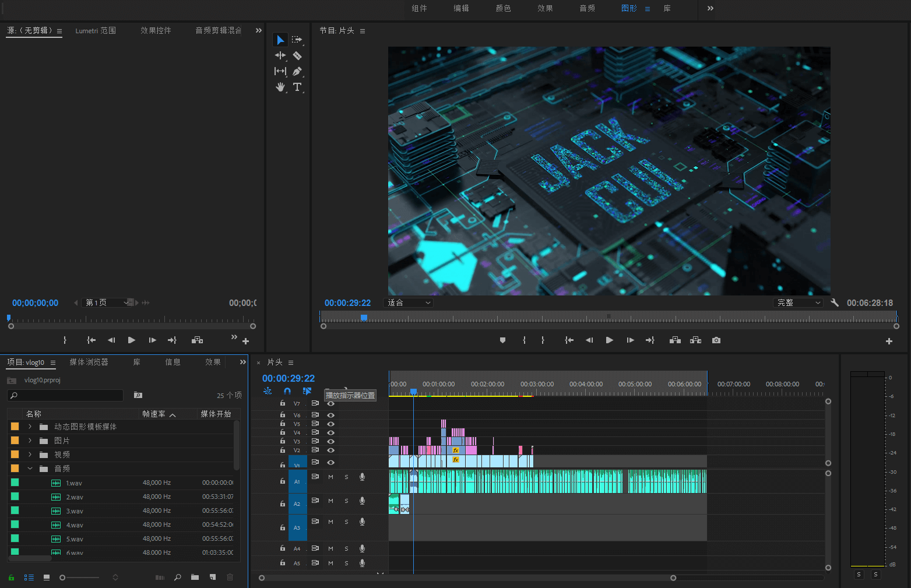The height and width of the screenshot is (588, 911).
Task: Select the Pen tool
Action: tap(297, 71)
